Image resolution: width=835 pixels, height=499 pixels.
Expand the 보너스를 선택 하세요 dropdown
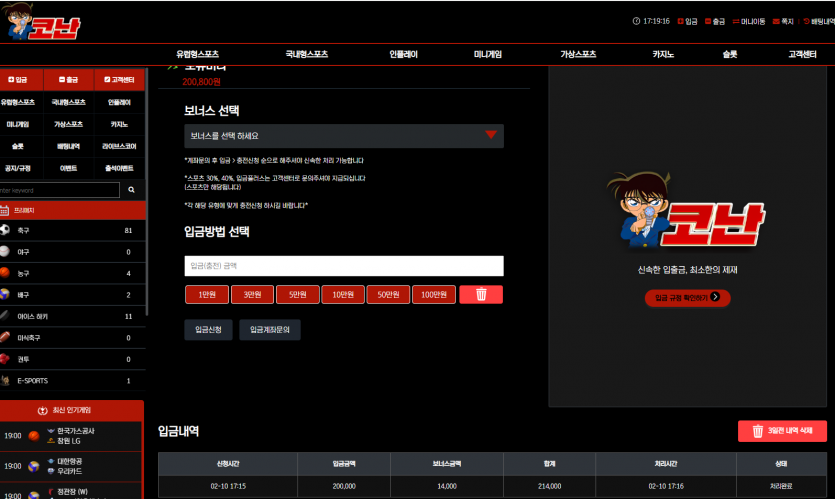click(x=343, y=136)
